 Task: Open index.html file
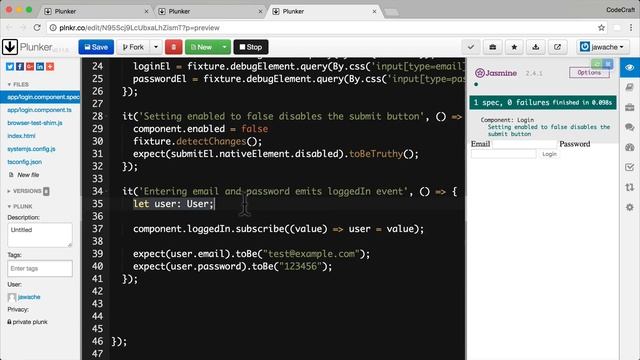tap(21, 136)
